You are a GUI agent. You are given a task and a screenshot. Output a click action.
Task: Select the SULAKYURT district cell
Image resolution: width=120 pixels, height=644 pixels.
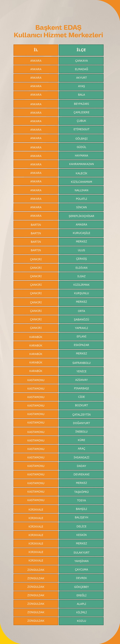pos(81,553)
